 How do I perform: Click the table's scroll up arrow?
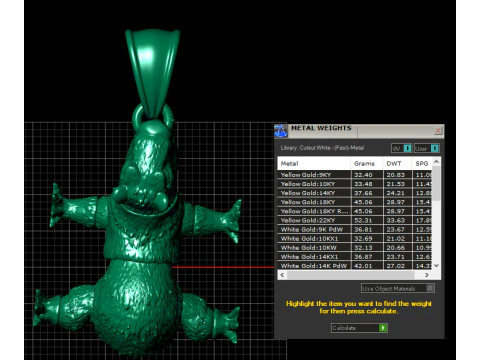pyautogui.click(x=436, y=162)
